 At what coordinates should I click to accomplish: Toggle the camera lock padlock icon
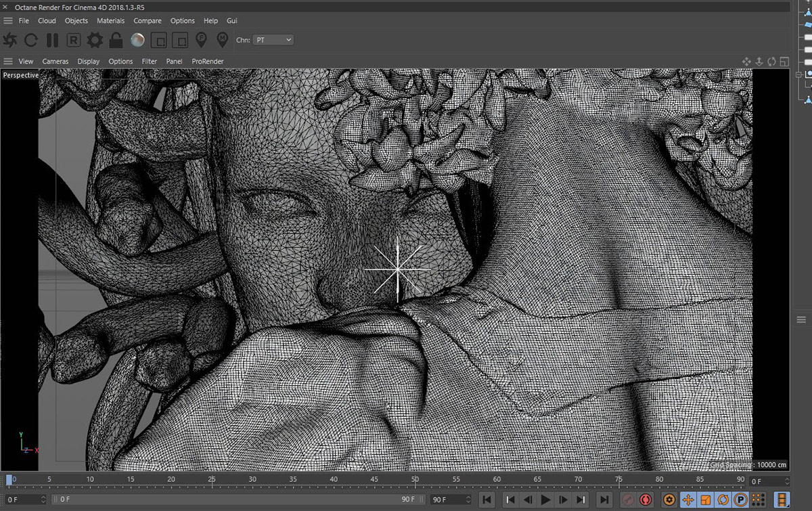pos(116,40)
